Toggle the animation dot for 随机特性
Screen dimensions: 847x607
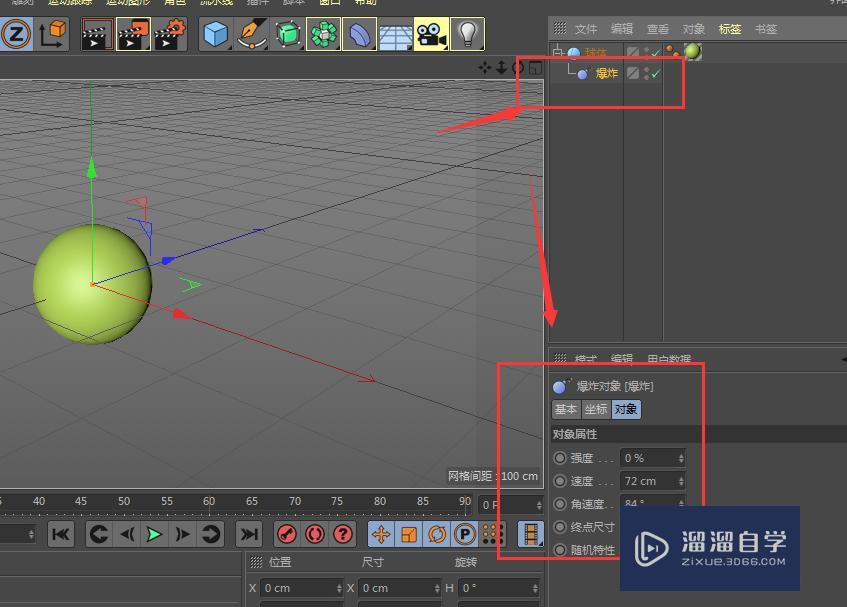click(560, 550)
